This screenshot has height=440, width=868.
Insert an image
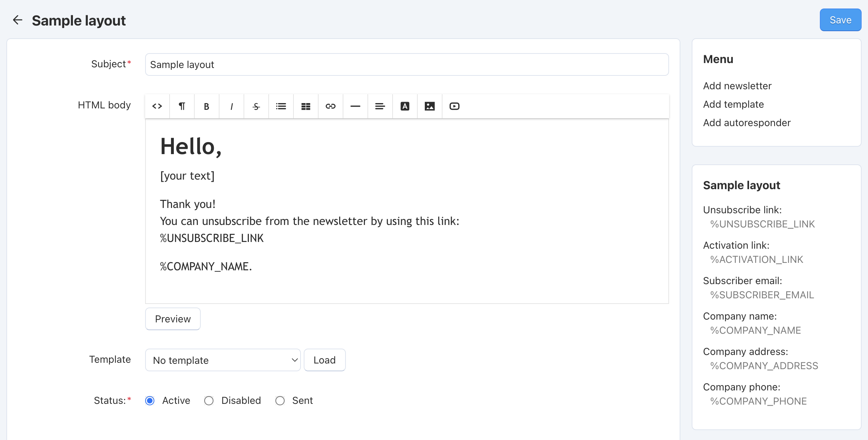tap(430, 106)
